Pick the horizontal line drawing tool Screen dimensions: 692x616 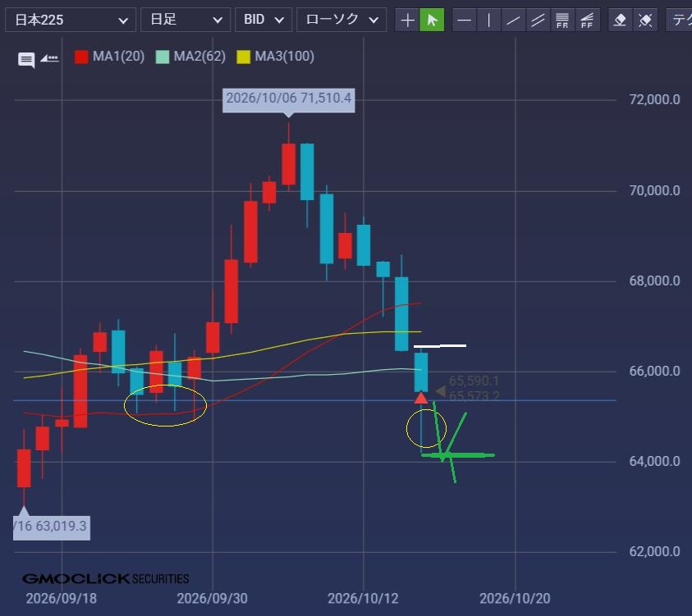(465, 21)
